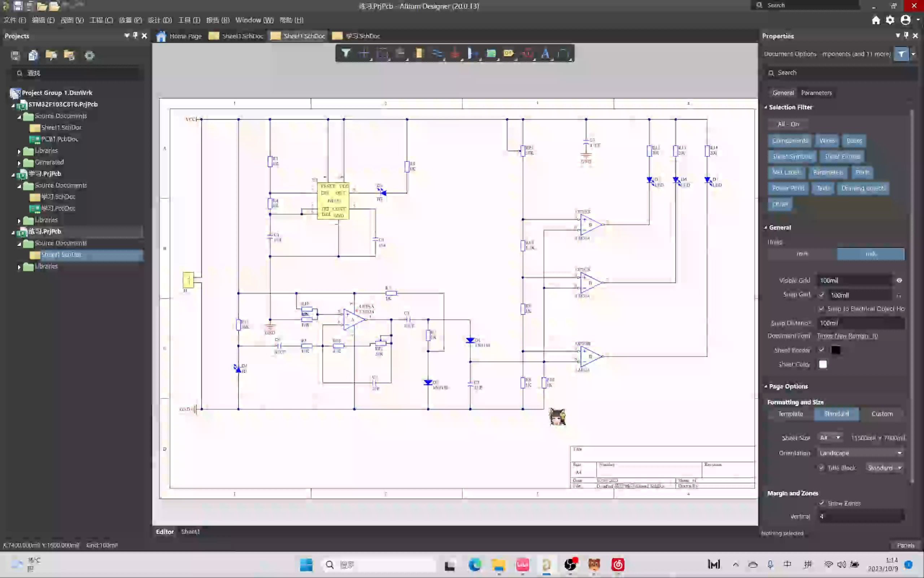This screenshot has height=578, width=924.
Task: Click the Align objects tool
Action: coord(400,53)
